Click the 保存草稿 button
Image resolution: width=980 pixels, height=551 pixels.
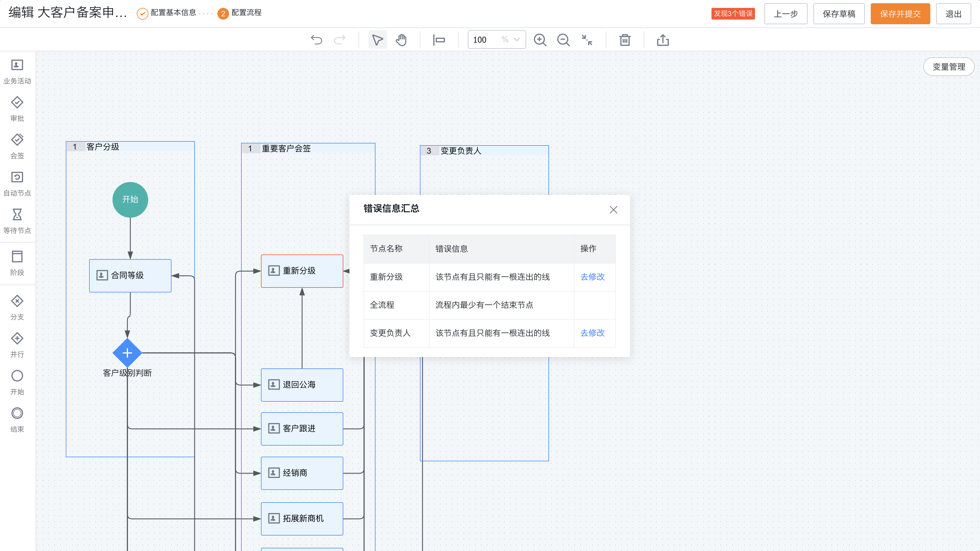pos(839,14)
